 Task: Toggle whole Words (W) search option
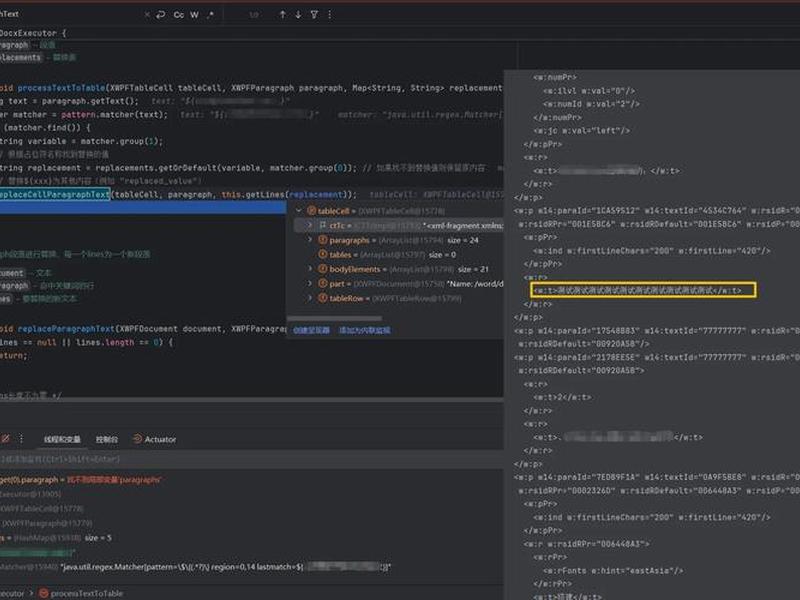tap(194, 15)
